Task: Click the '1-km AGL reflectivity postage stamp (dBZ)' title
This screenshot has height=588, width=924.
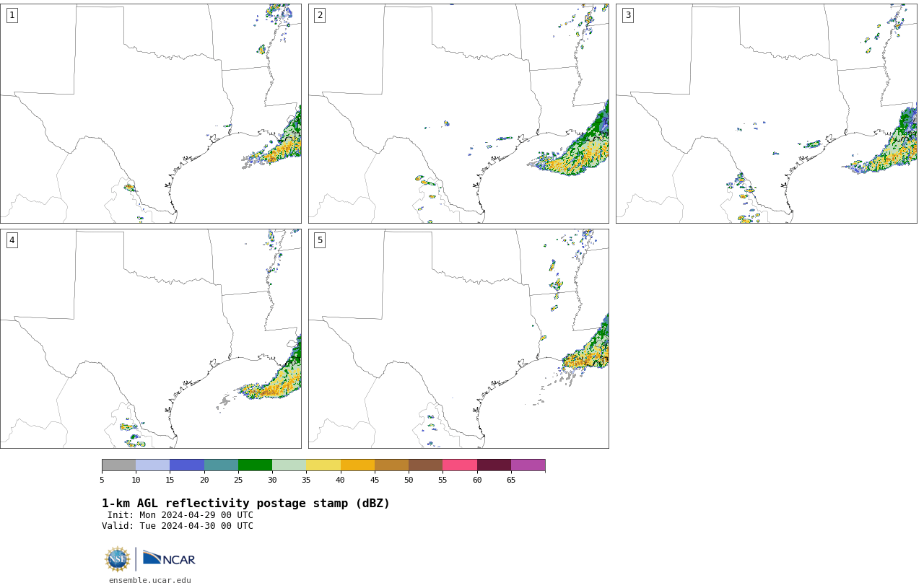Action: pos(245,504)
